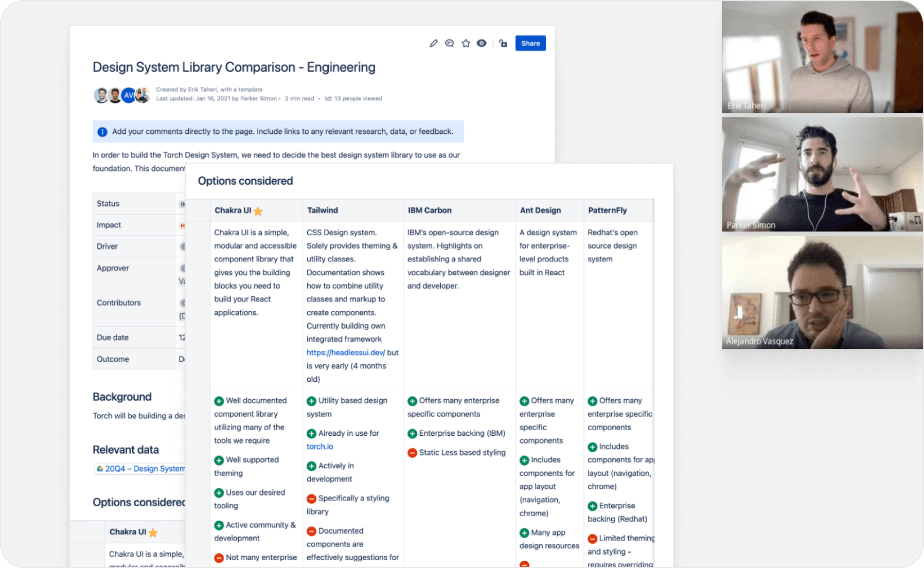Click green plus by Enterprise backing (Redhat)
This screenshot has width=924, height=568.
(x=593, y=506)
